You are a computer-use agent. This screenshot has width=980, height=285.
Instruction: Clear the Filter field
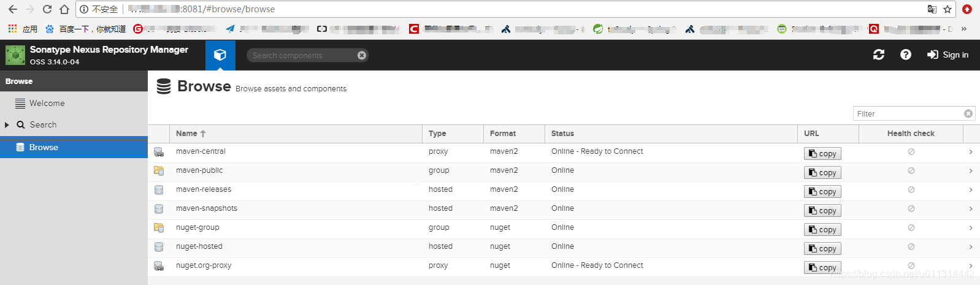(x=968, y=113)
